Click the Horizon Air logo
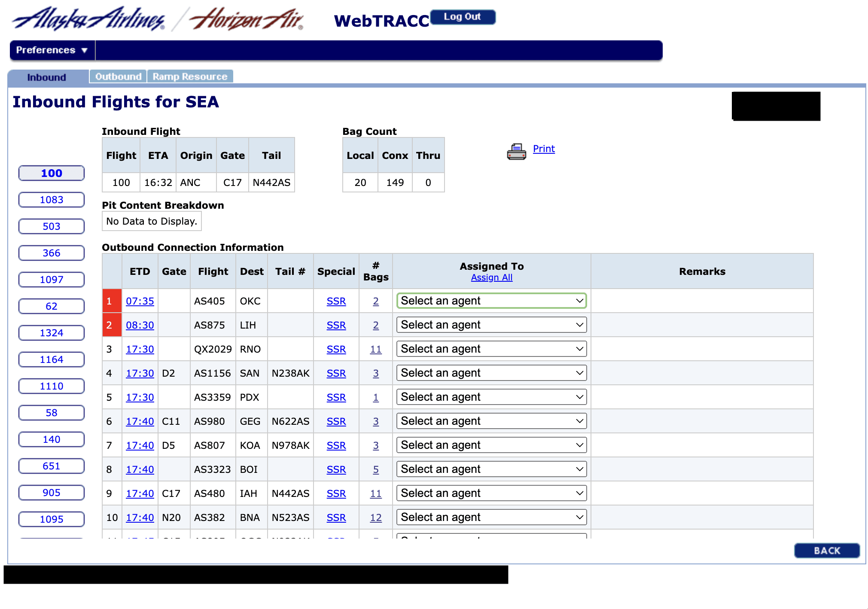Screen dimensions: 868x609 246,20
